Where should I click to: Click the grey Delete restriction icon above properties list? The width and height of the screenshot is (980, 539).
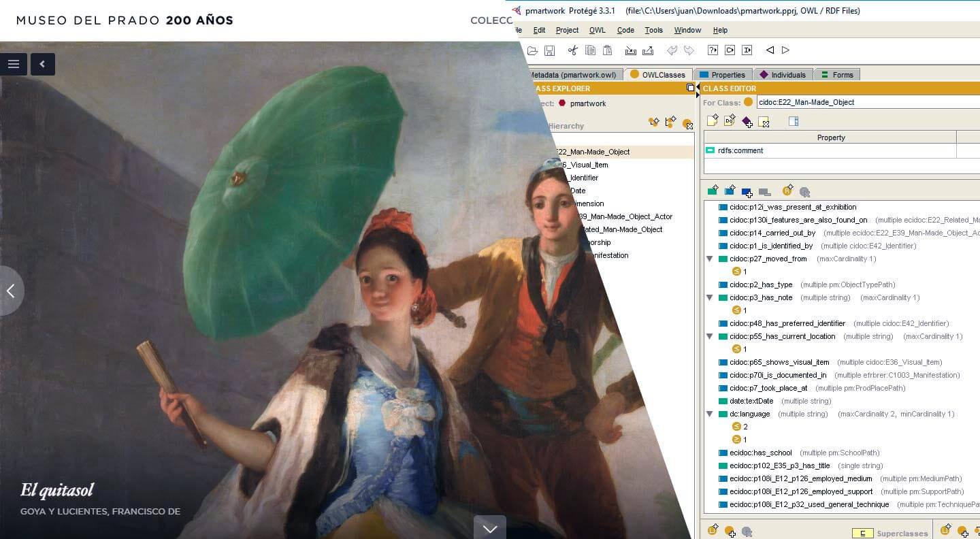pyautogui.click(x=804, y=192)
